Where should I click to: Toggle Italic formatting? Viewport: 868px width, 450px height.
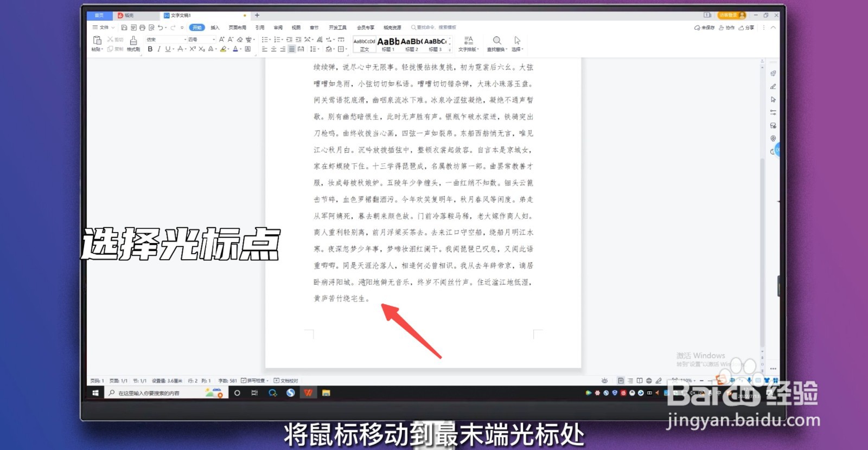pyautogui.click(x=158, y=49)
